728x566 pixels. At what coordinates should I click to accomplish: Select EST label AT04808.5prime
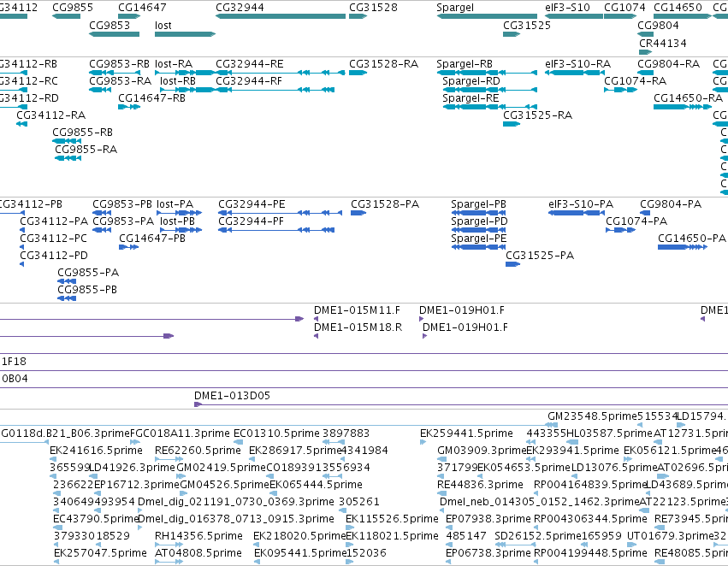(198, 553)
